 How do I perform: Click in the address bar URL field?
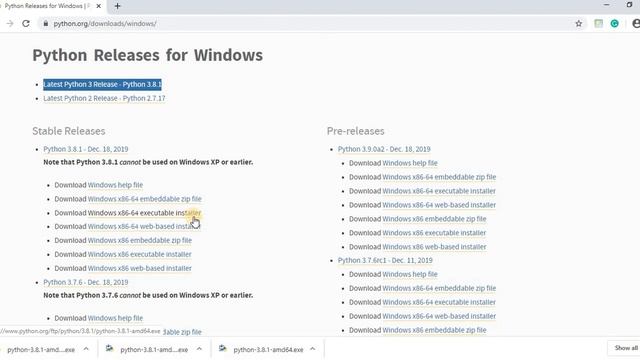tap(310, 24)
